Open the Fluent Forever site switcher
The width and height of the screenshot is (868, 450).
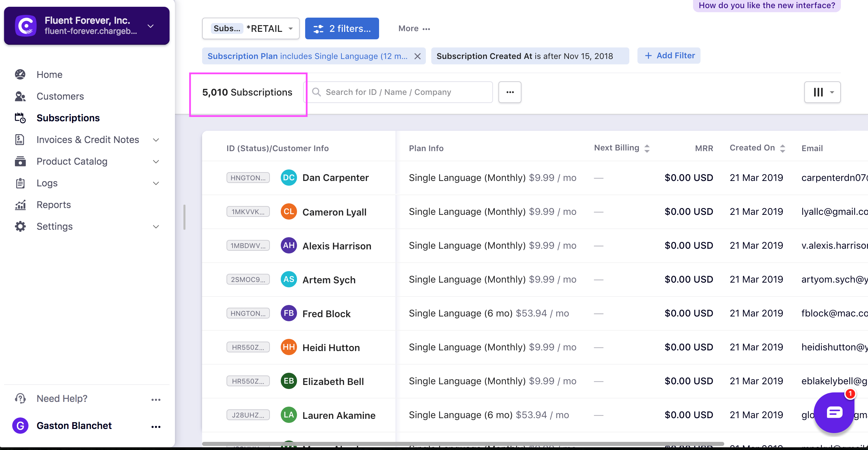click(151, 26)
